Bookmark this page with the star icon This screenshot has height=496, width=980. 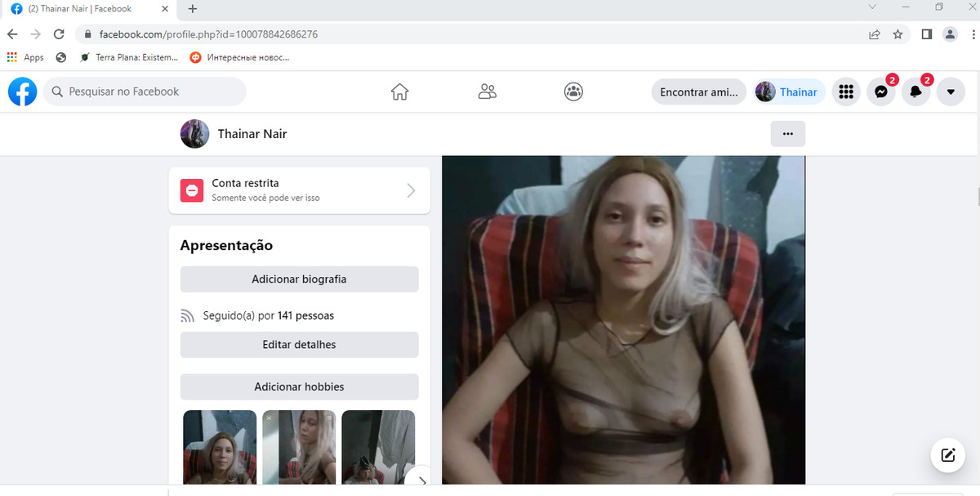click(x=898, y=34)
